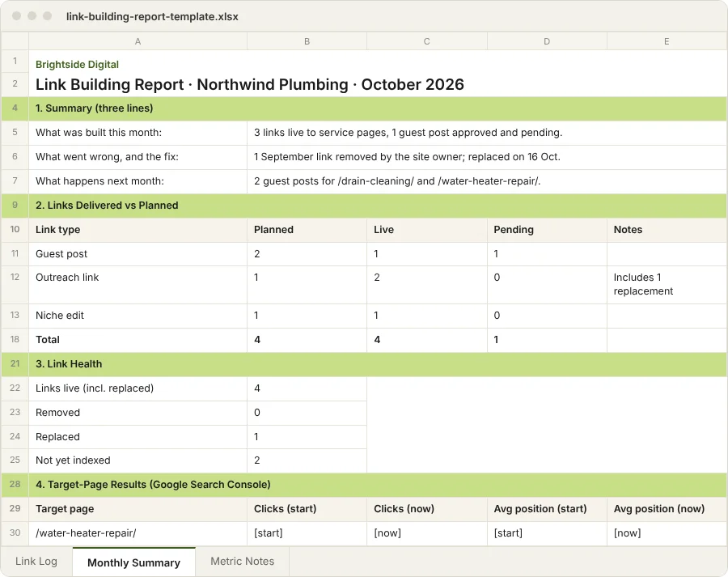Click the '1 September link removed' cell

coord(487,157)
